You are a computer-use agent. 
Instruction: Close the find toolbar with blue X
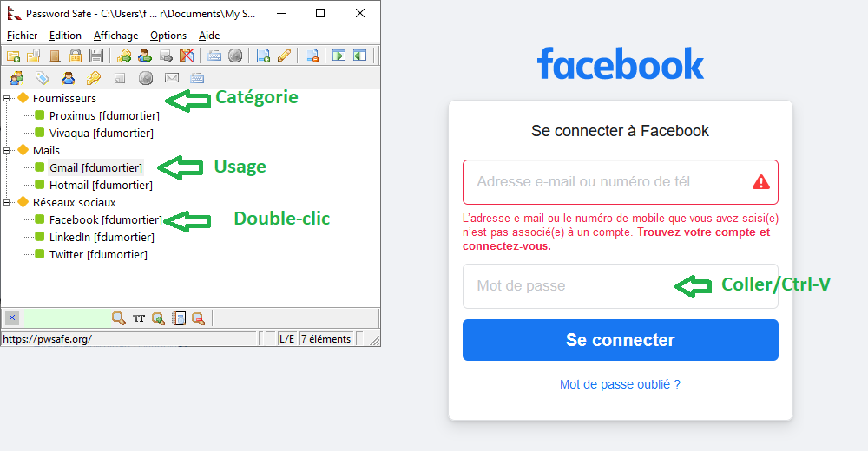coord(12,317)
